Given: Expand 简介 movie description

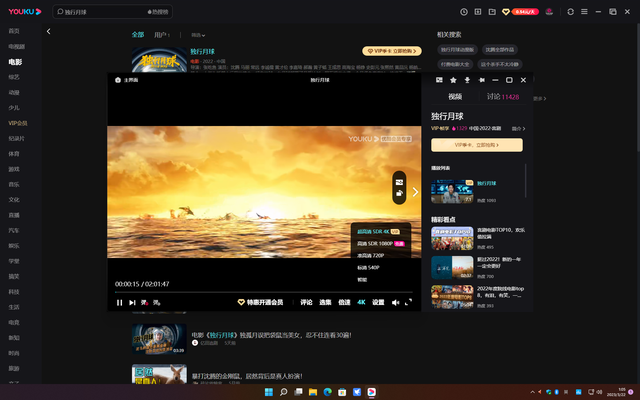Looking at the screenshot, I should click(x=518, y=129).
